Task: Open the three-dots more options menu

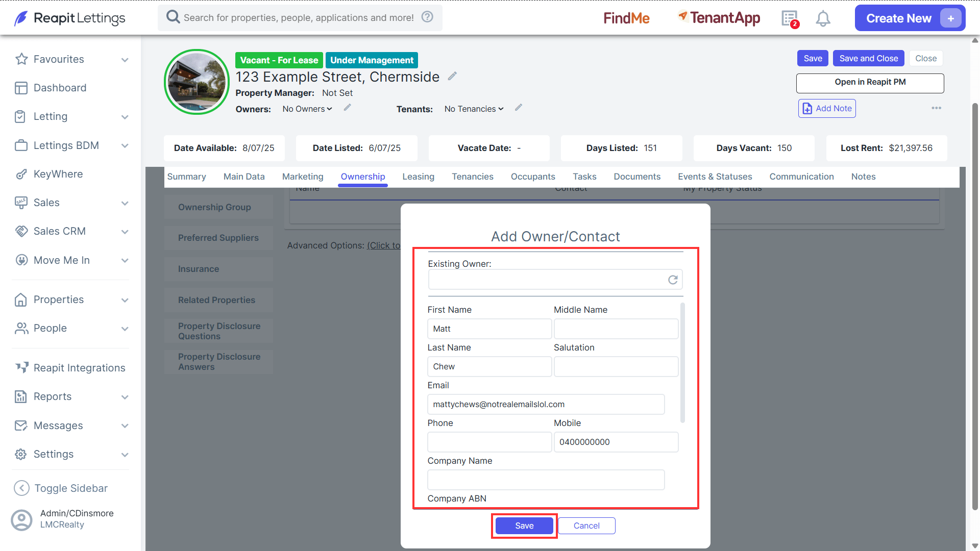Action: coord(936,108)
